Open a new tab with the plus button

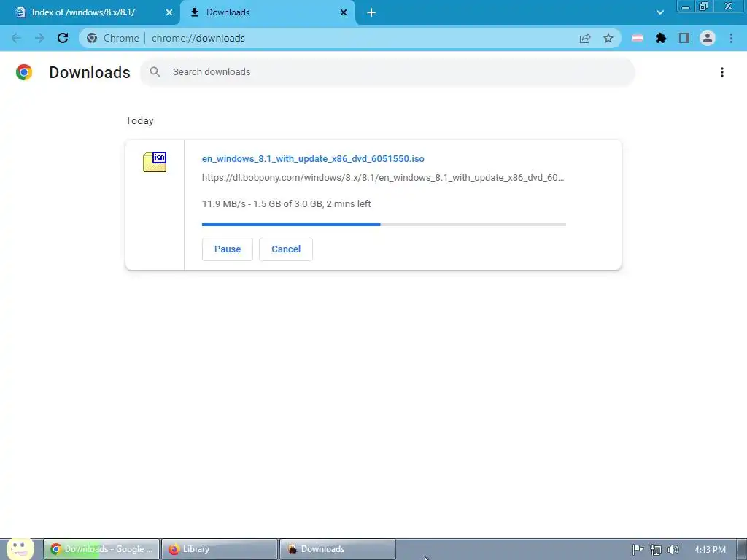coord(371,12)
